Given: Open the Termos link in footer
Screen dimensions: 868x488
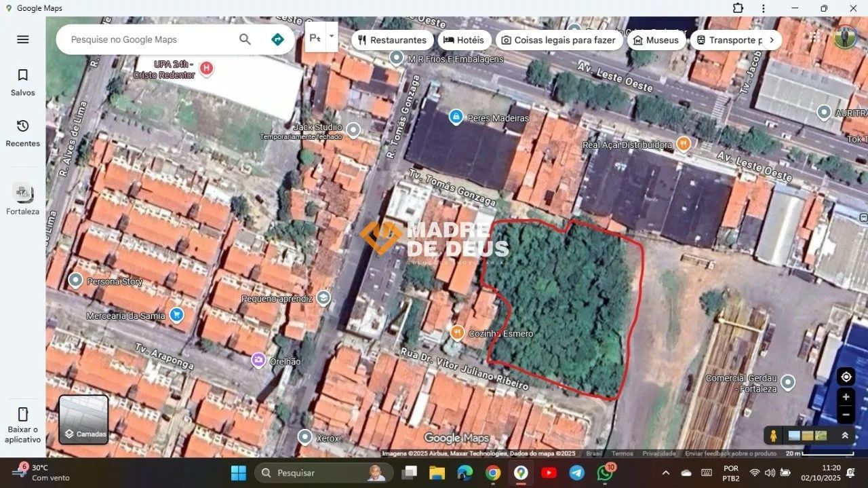Looking at the screenshot, I should [x=622, y=453].
